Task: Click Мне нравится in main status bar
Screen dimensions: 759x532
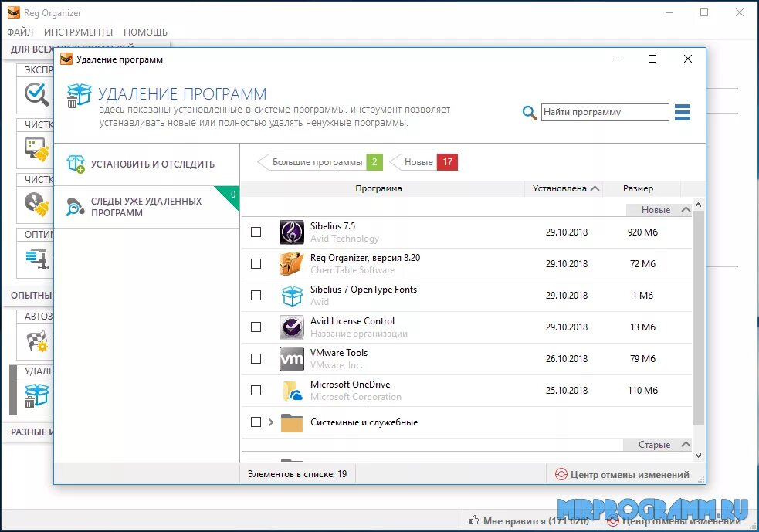Action: tap(529, 521)
